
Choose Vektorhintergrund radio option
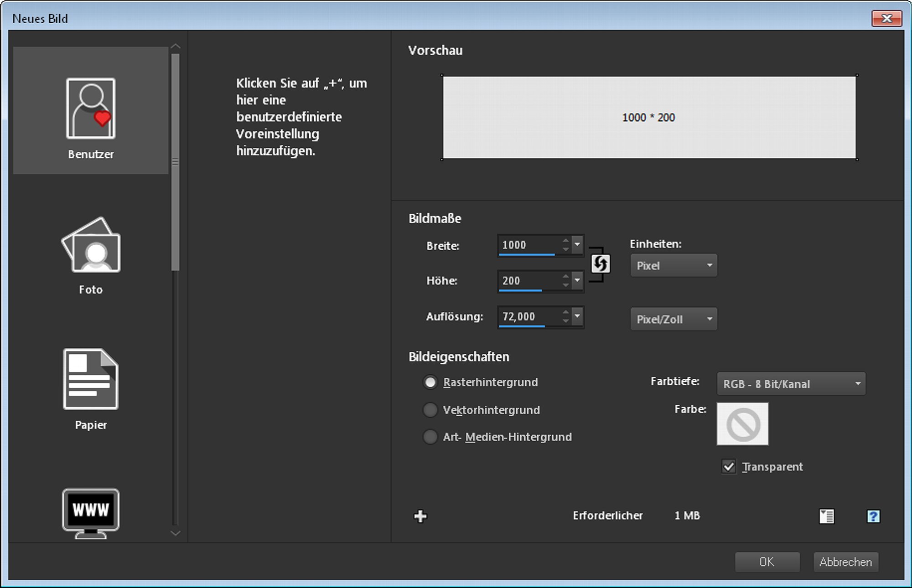pyautogui.click(x=430, y=410)
